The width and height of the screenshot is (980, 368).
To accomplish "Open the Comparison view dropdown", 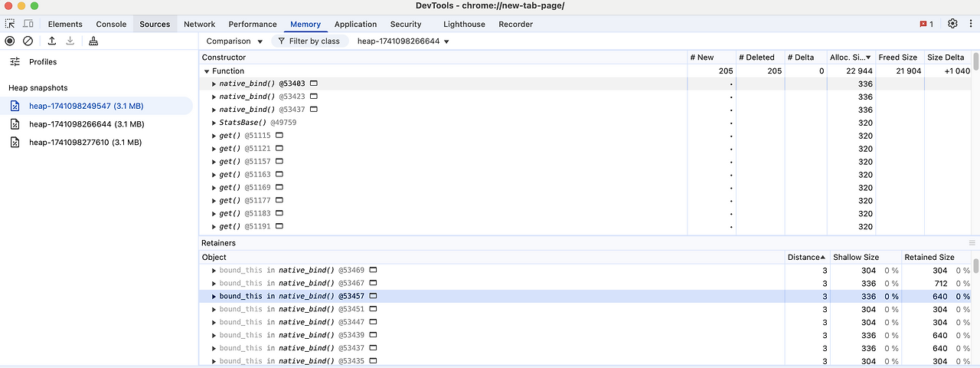I will (234, 41).
